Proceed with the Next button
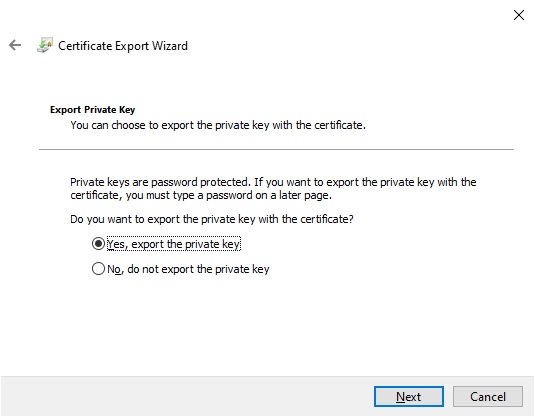 tap(409, 397)
